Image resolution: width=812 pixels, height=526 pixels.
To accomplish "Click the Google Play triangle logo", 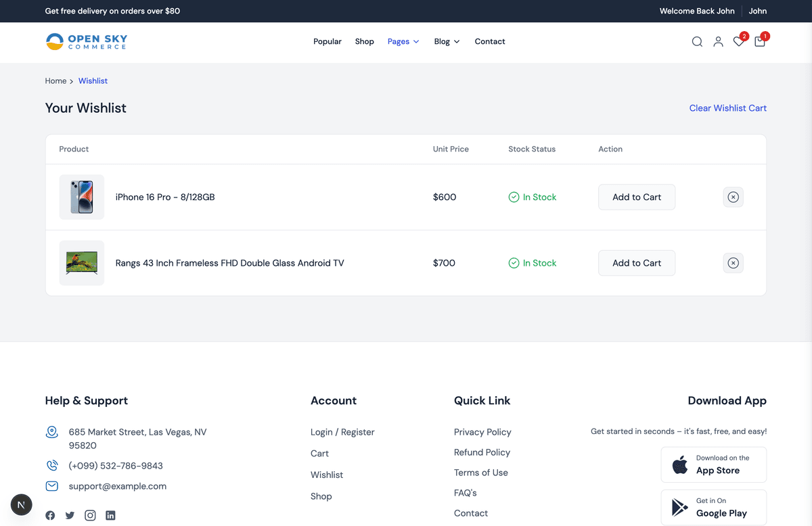I will [679, 507].
